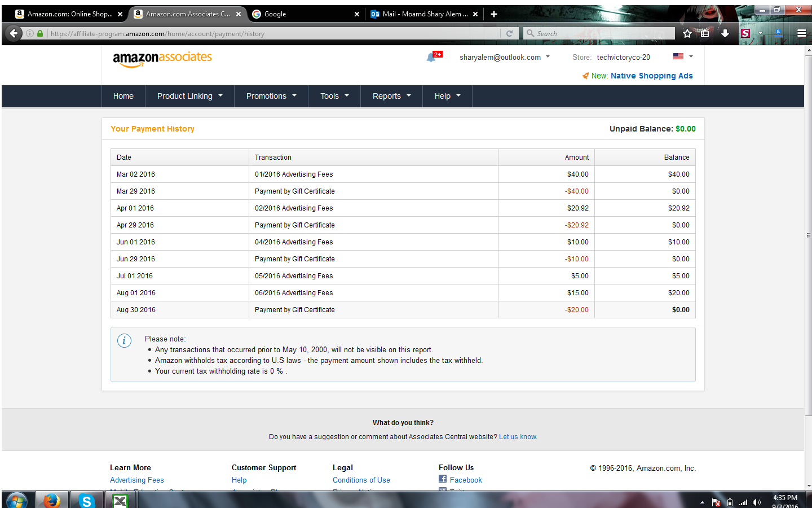This screenshot has width=812, height=508.
Task: Click the URL address bar
Action: pos(273,33)
